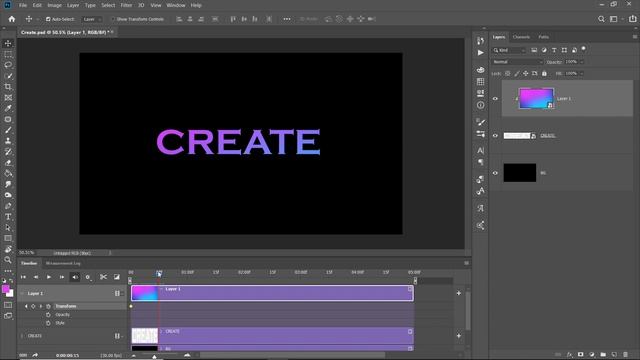Screen dimensions: 640x360
Task: Open the Window menu
Action: 176,5
